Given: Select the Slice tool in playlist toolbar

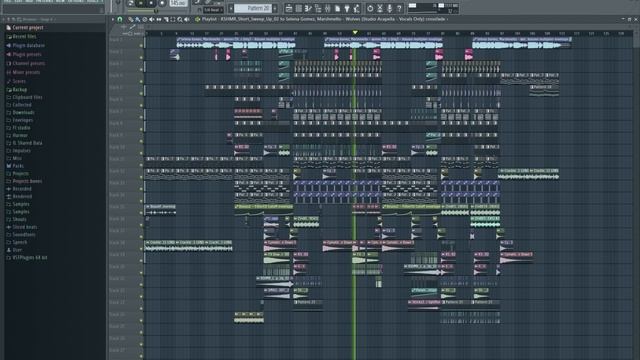Looking at the screenshot, I should pyautogui.click(x=166, y=19).
